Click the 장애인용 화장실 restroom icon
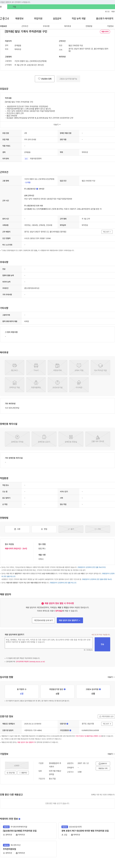 [71, 439]
